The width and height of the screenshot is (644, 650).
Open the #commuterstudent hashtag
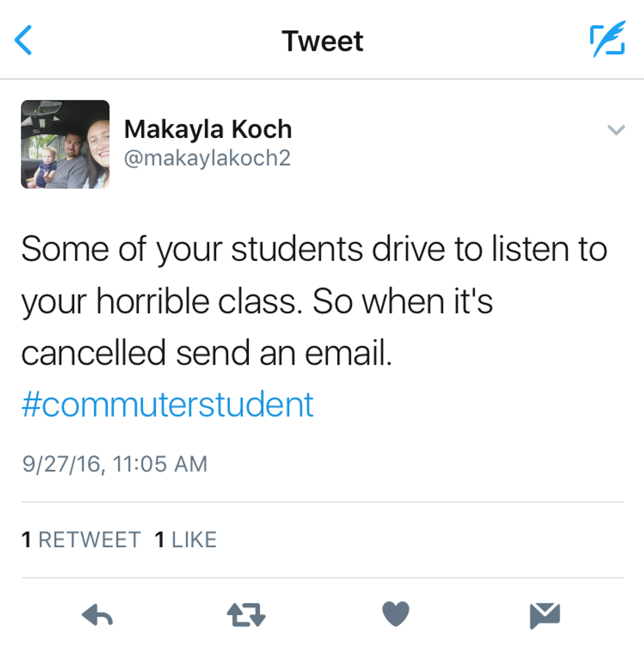tap(168, 405)
